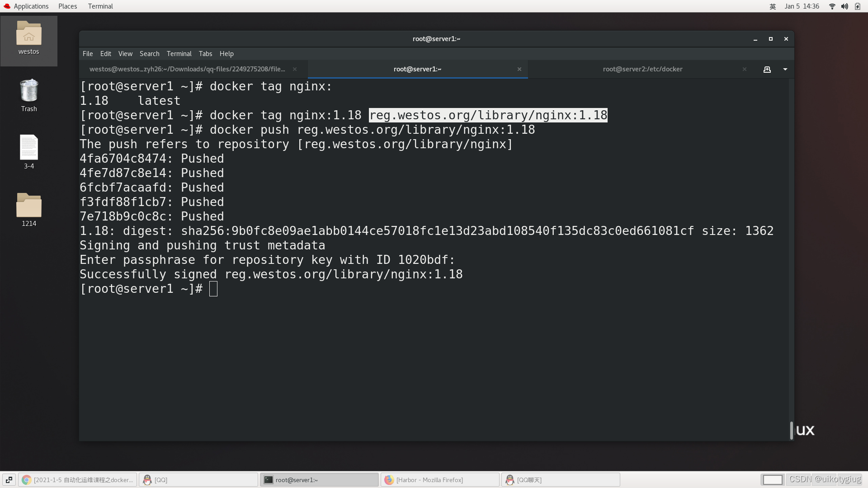Open the westos_zyh26 Downloads tab
This screenshot has height=488, width=868.
(x=187, y=69)
